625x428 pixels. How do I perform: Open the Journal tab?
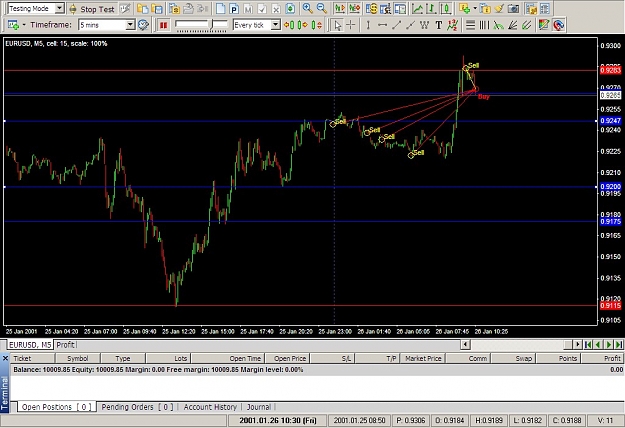click(x=258, y=407)
